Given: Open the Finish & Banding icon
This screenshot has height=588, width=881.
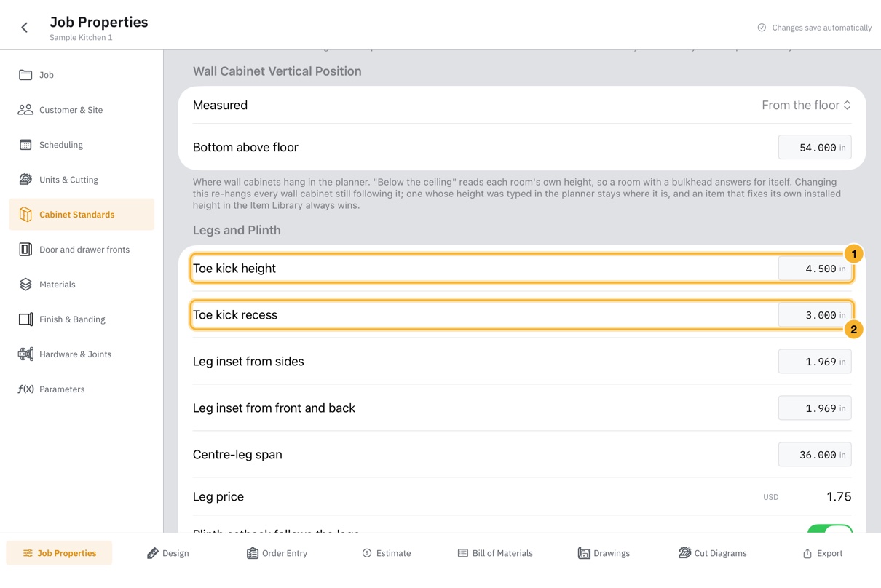Looking at the screenshot, I should 25,319.
